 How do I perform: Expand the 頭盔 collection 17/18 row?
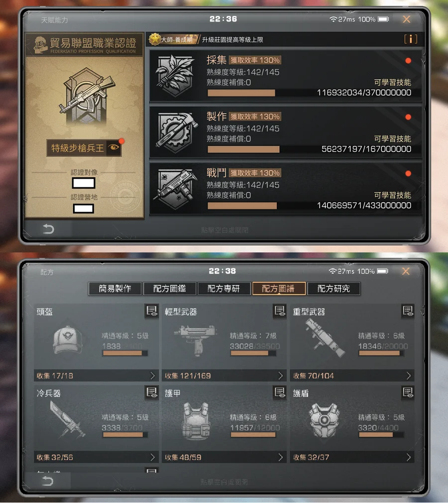coord(96,376)
